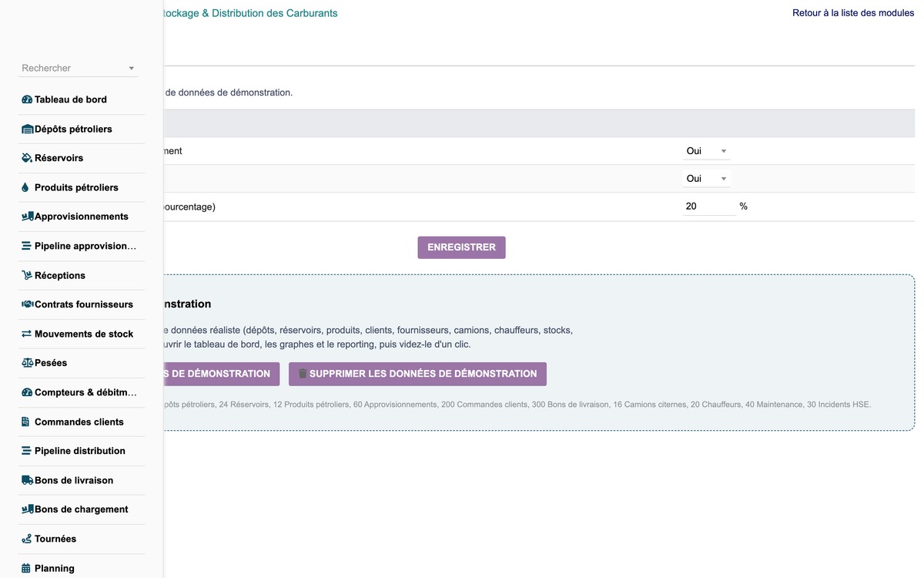Viewport: 924px width, 578px height.
Task: Open Pipeline distribution menu label
Action: tap(80, 451)
